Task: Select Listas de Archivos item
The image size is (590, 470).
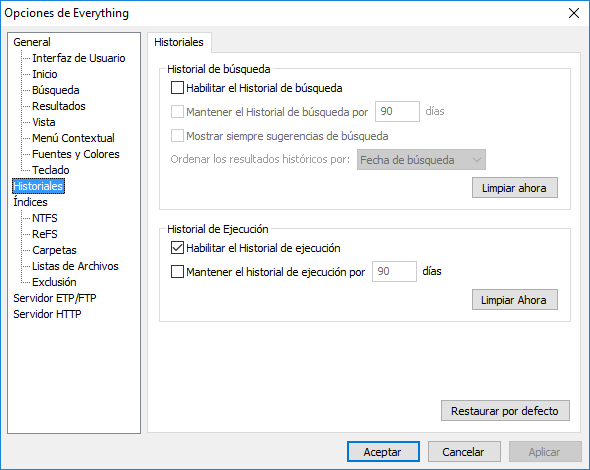Action: 75,266
